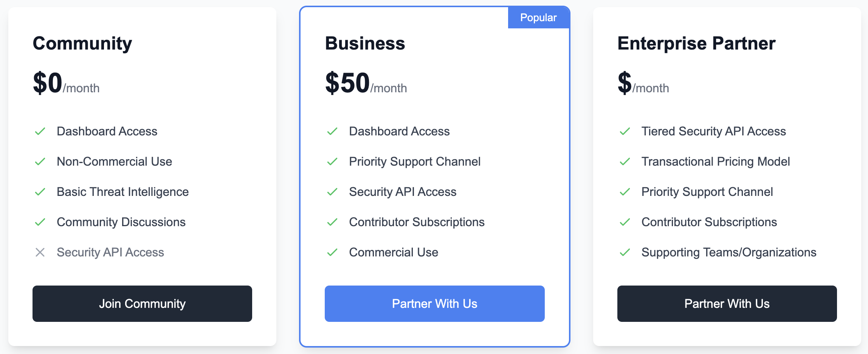Click checkmark next to Tiered Security API Access
The height and width of the screenshot is (354, 868).
[x=625, y=132]
